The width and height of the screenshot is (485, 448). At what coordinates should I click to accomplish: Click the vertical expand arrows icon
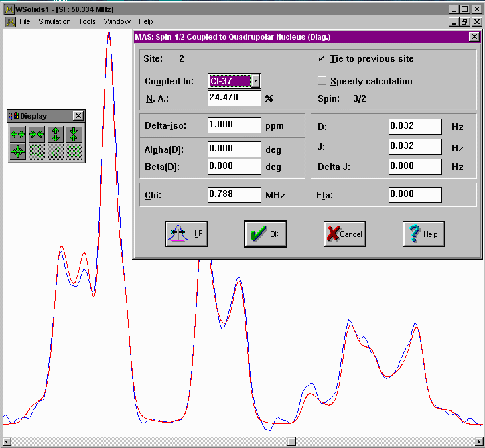pyautogui.click(x=56, y=133)
